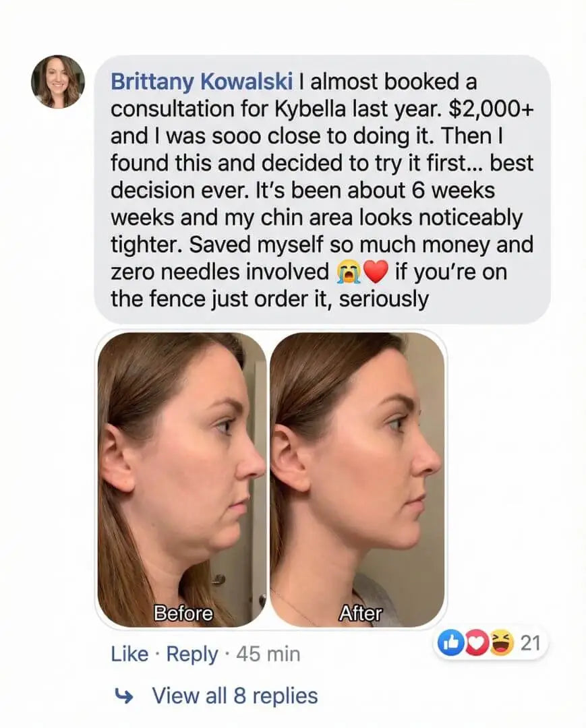Click the 45 min comment timestamp
This screenshot has width=586, height=728.
[x=269, y=654]
